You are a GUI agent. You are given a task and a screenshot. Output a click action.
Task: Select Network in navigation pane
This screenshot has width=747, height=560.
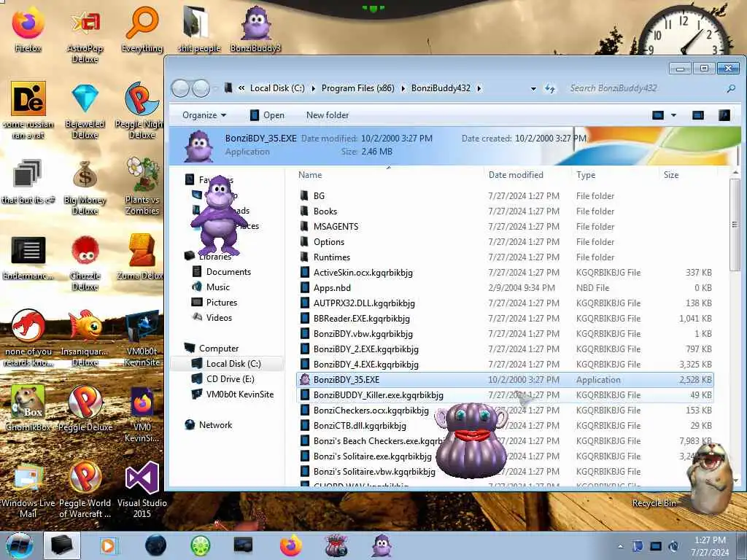tap(208, 425)
